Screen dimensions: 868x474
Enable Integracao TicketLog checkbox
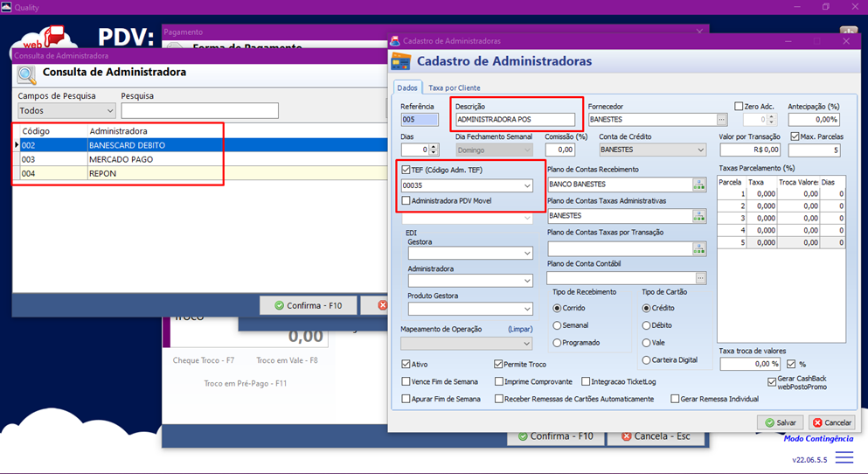(x=586, y=381)
